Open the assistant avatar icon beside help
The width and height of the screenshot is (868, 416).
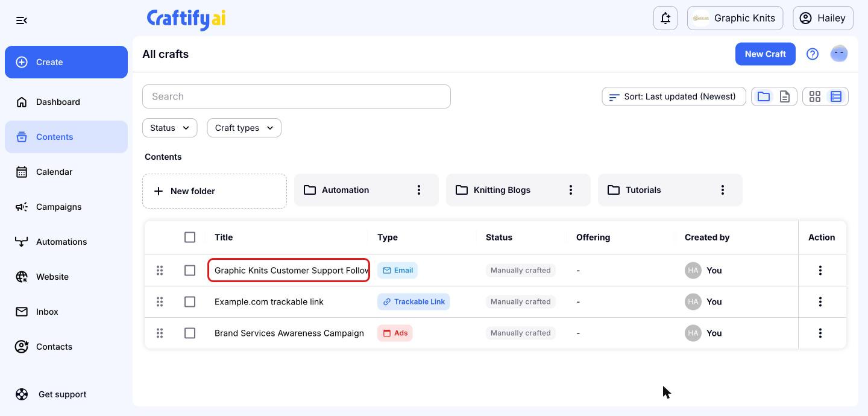point(839,54)
